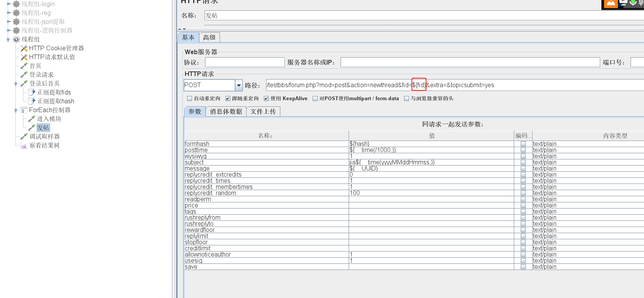This screenshot has width=644, height=298.
Task: Enable 自动重定向 checkbox
Action: click(x=189, y=99)
